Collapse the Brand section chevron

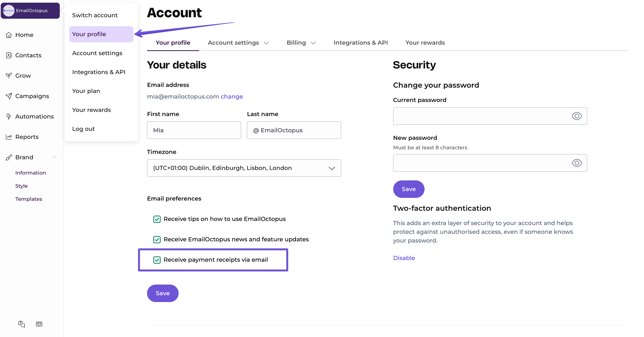coord(54,157)
